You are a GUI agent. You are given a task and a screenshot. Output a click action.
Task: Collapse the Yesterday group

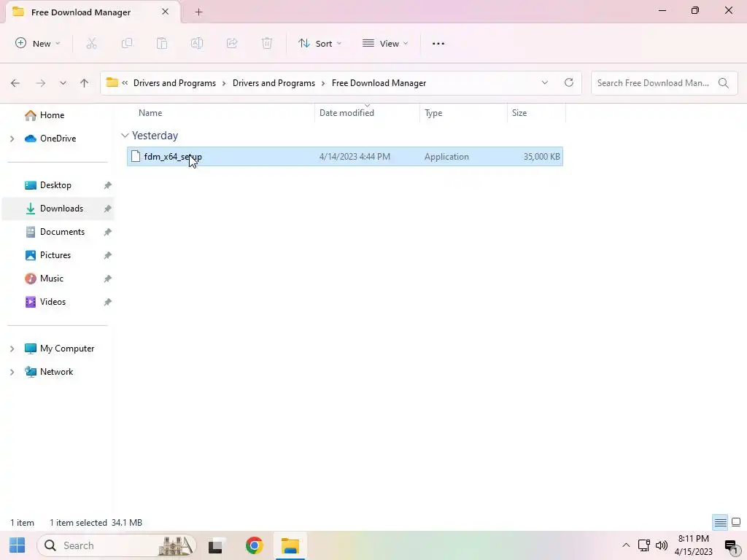point(125,136)
